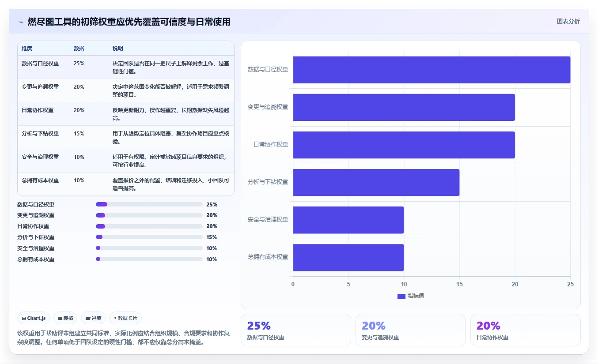Click the 指标值 legend text

tap(416, 296)
